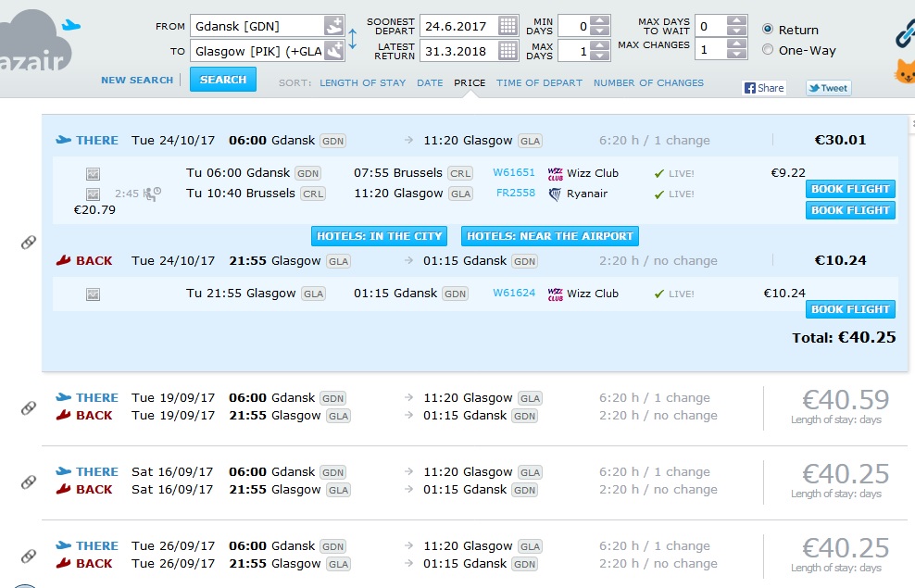Sort results by NUMBER OF CHANGES
This screenshot has height=588, width=915.
pyautogui.click(x=648, y=82)
